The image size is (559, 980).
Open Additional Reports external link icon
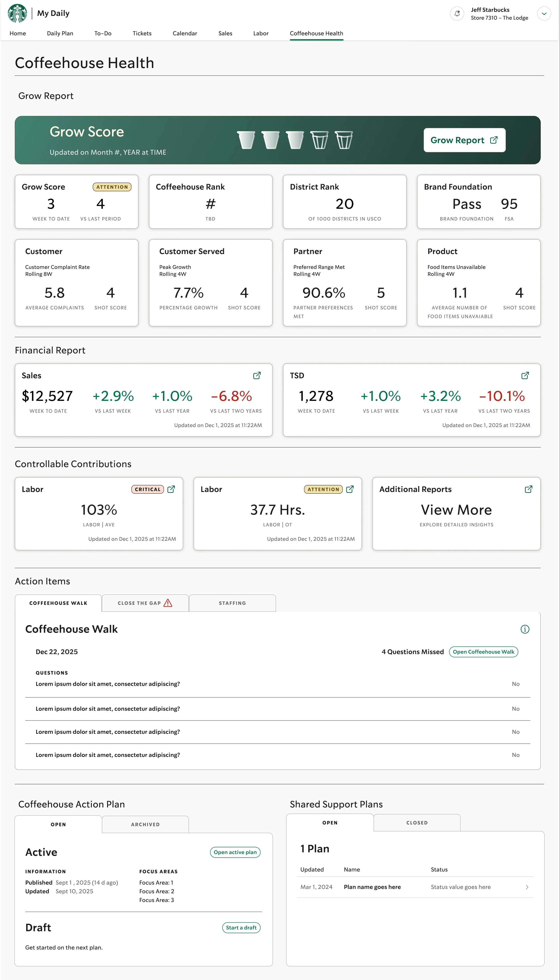[x=528, y=489]
